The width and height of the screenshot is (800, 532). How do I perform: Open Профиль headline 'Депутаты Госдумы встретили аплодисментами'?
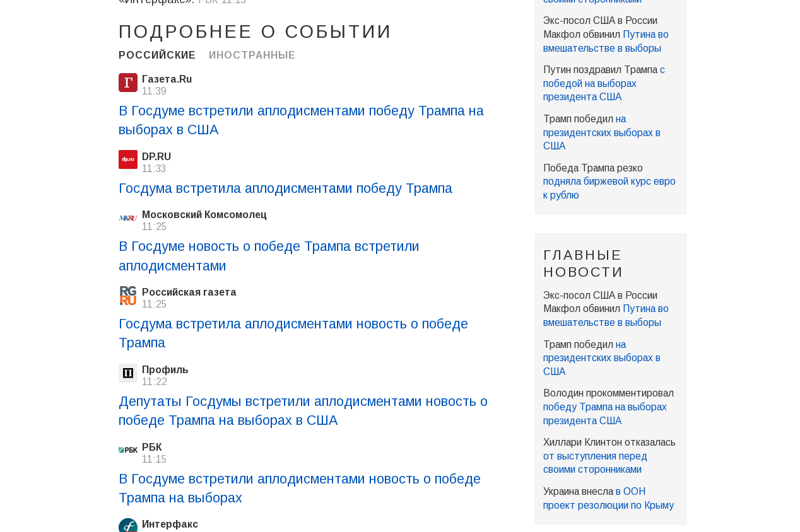tap(303, 411)
